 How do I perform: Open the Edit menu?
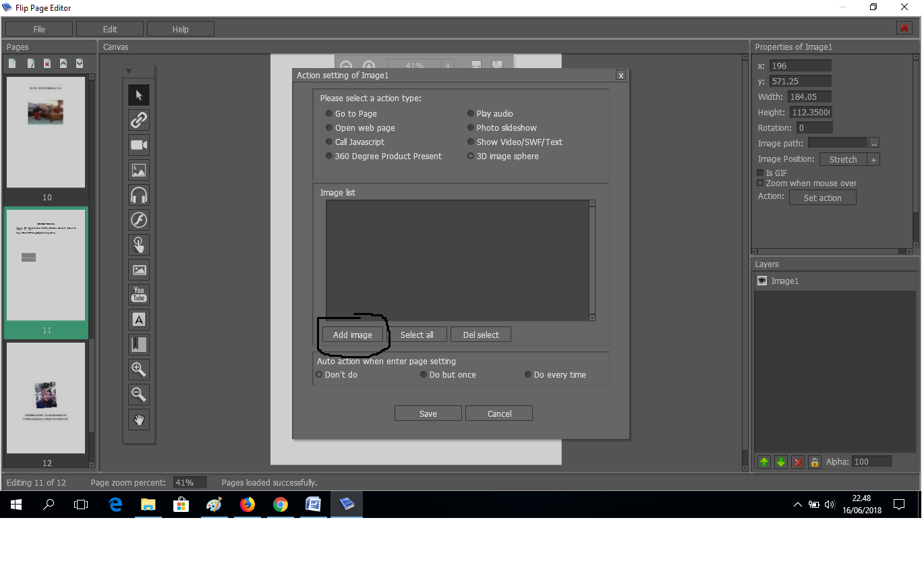pyautogui.click(x=109, y=28)
